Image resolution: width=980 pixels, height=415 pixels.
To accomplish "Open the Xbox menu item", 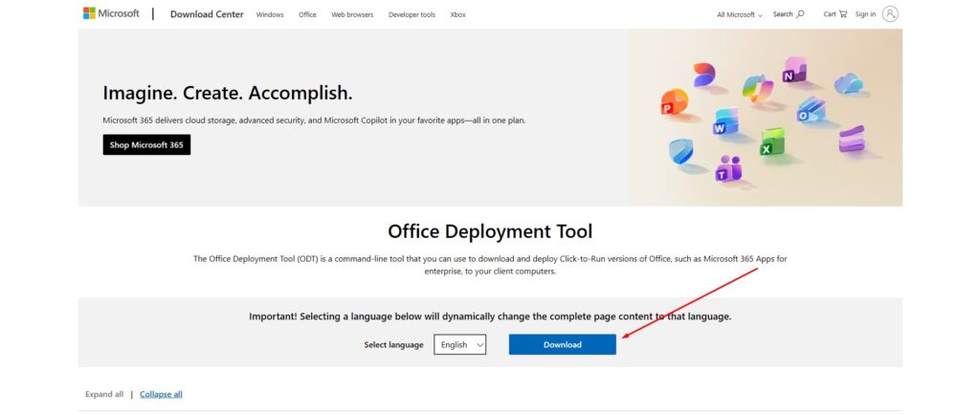I will (x=458, y=14).
